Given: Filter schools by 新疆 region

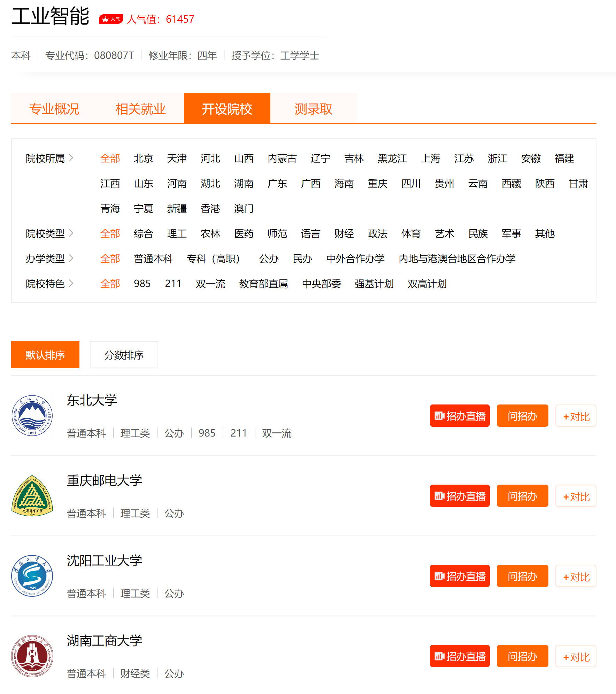Looking at the screenshot, I should click(177, 208).
